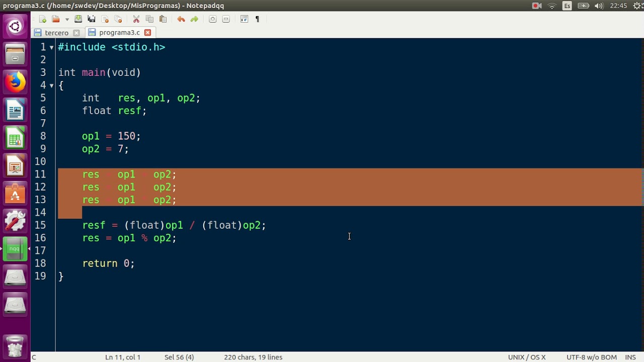Click the 220 chars, 19 lines status text
The width and height of the screenshot is (644, 362).
253,357
